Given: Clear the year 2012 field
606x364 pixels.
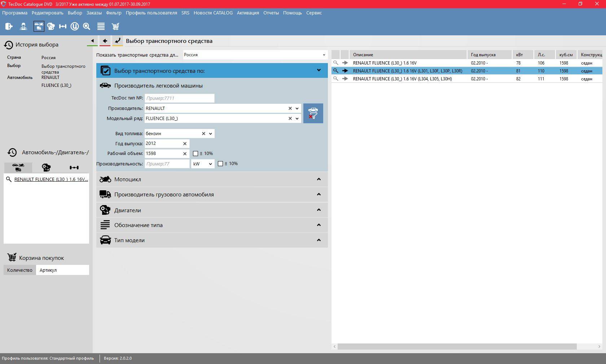Looking at the screenshot, I should 185,143.
